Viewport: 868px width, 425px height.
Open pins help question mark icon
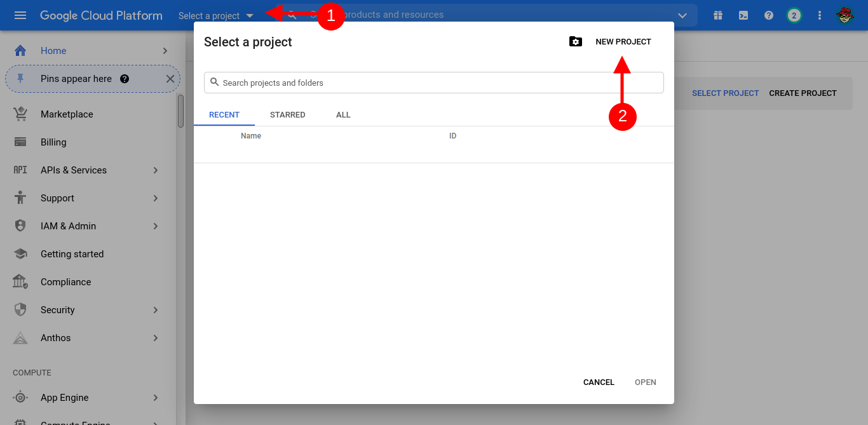point(125,79)
